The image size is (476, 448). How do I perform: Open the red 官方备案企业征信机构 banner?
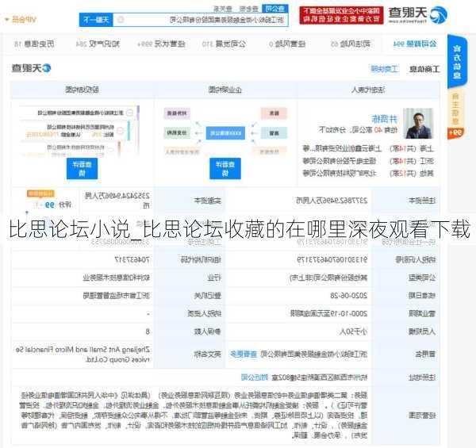(341, 14)
